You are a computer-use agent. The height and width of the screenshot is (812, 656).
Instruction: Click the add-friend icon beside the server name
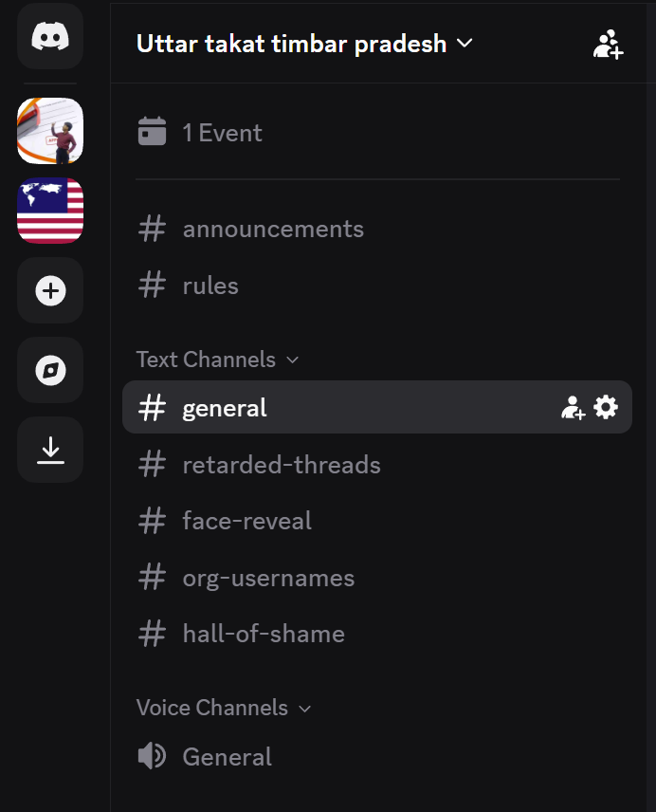pyautogui.click(x=610, y=44)
